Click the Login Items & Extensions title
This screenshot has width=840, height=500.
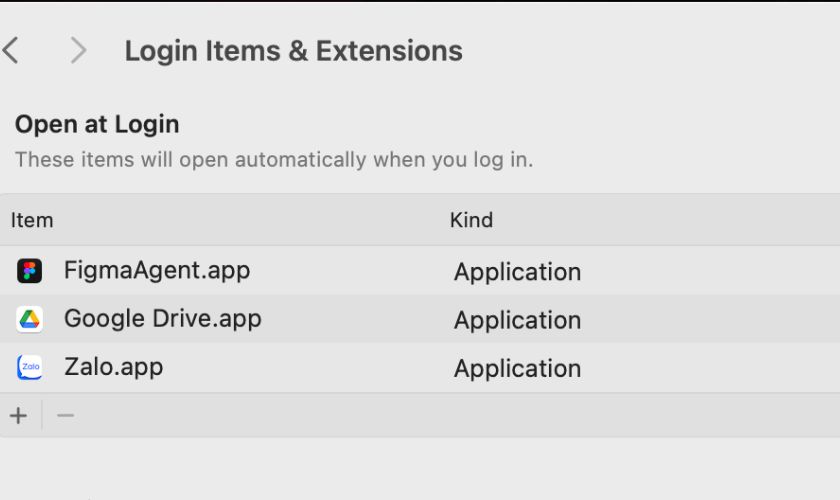[293, 50]
